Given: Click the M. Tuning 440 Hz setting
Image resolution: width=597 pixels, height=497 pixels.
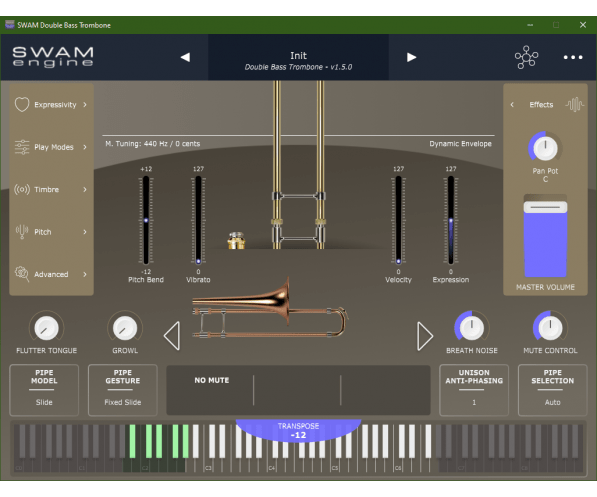Looking at the screenshot, I should 153,144.
